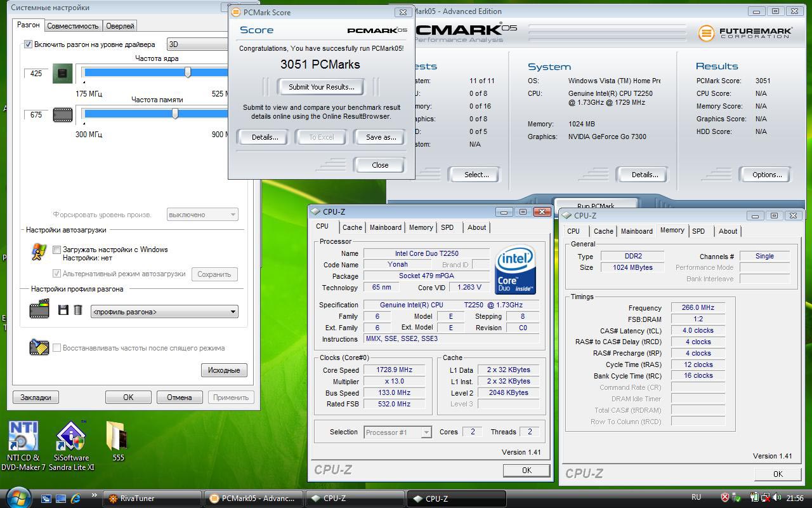Viewport: 812px width, 508px height.
Task: Click the restore clocks brush icon
Action: 39,347
